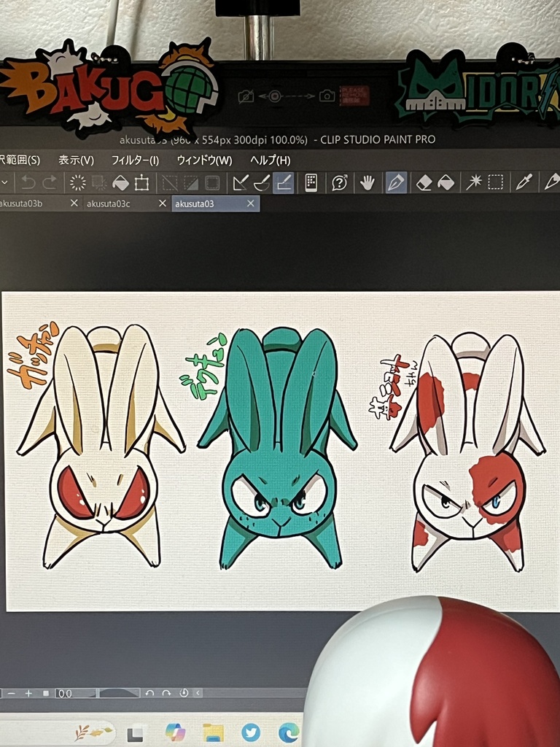Select the highlighted Pen tool
Viewport: 560px width, 747px height.
396,182
